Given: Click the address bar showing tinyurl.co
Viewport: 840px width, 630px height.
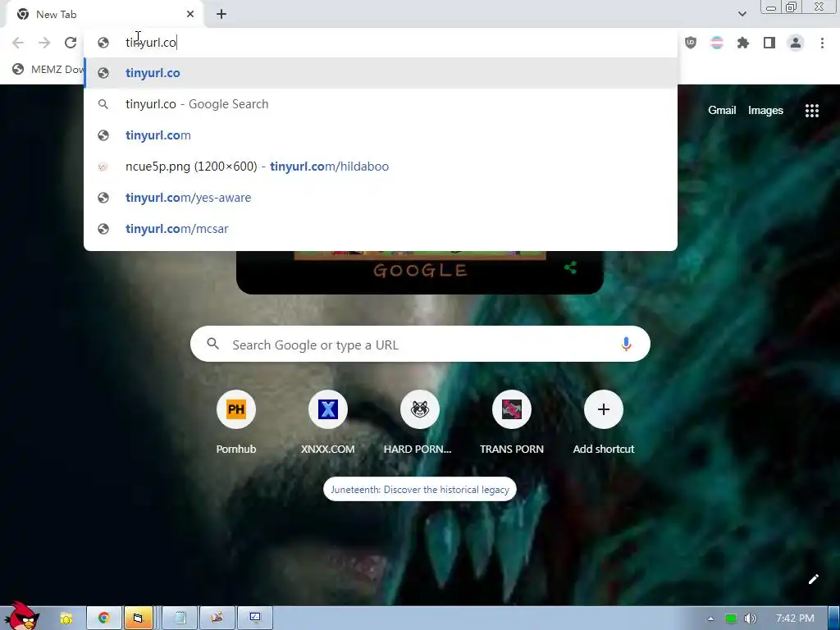Looking at the screenshot, I should [381, 43].
